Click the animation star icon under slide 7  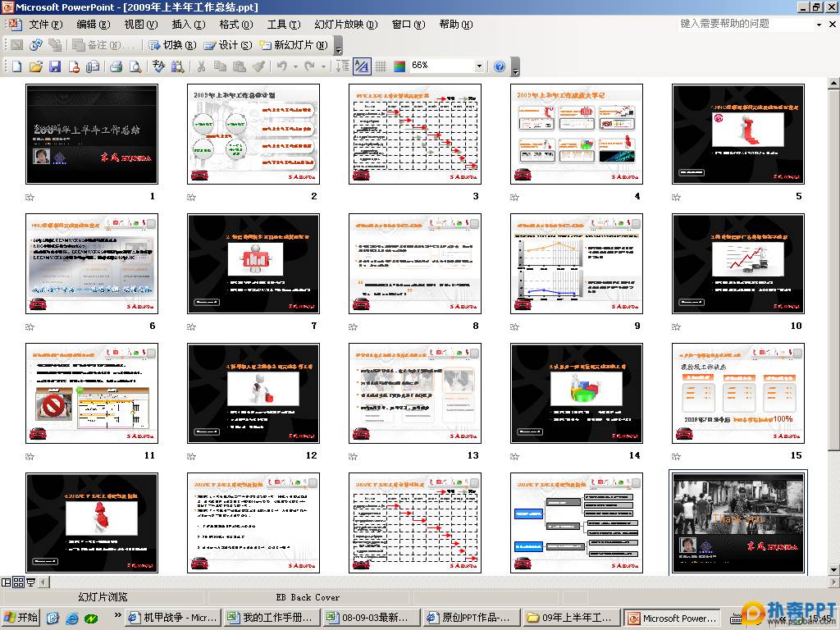pyautogui.click(x=191, y=326)
